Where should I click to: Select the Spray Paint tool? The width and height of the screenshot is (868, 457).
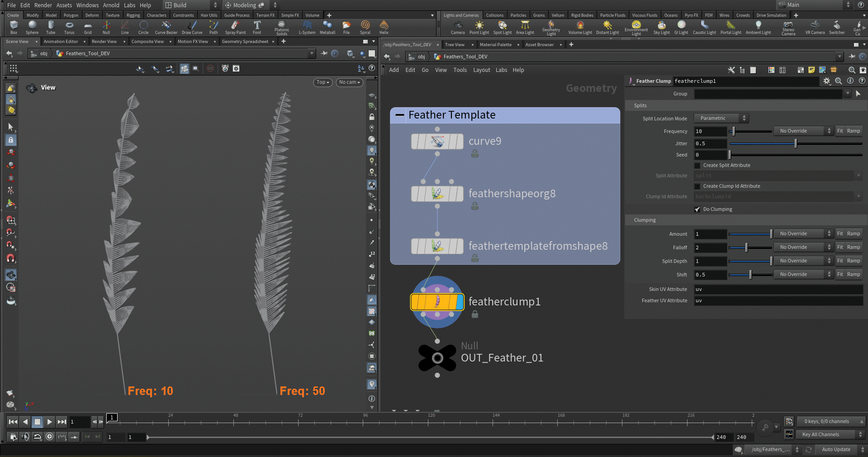235,27
